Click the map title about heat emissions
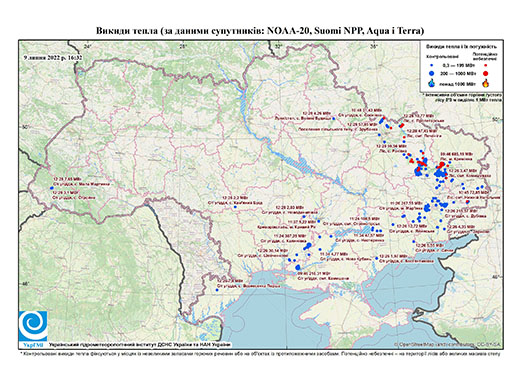520x368 pixels. pos(260,31)
